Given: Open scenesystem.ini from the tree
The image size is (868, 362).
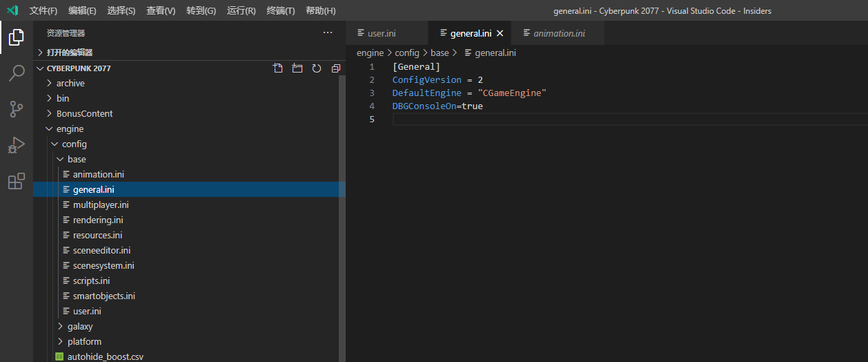Looking at the screenshot, I should (103, 266).
